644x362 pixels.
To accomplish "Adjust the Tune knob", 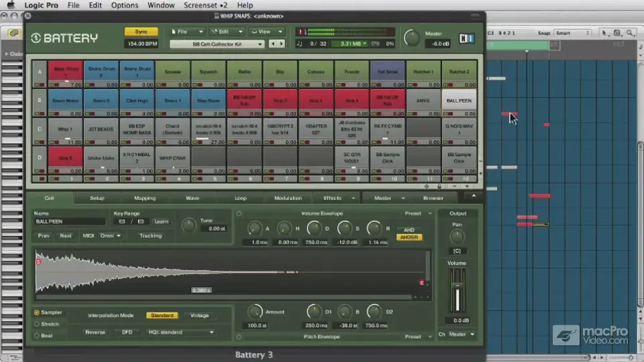I will click(189, 225).
